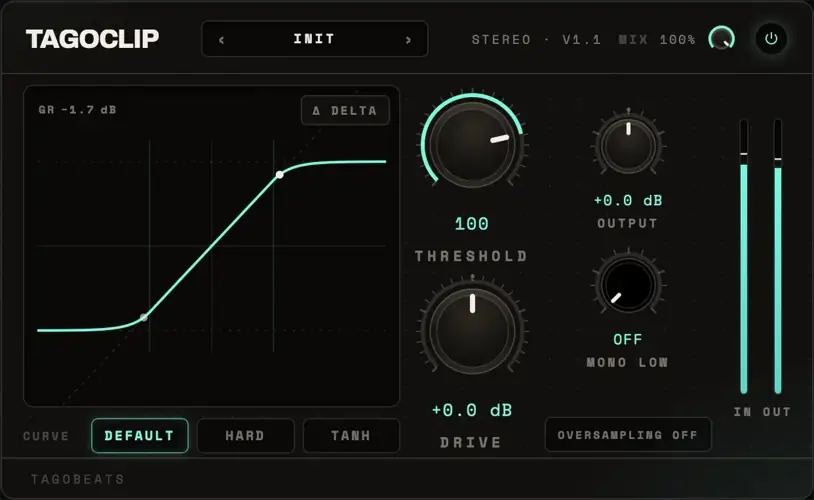Screen dimensions: 814x500
Task: Click the TAGOCLIP logo
Action: (x=92, y=39)
